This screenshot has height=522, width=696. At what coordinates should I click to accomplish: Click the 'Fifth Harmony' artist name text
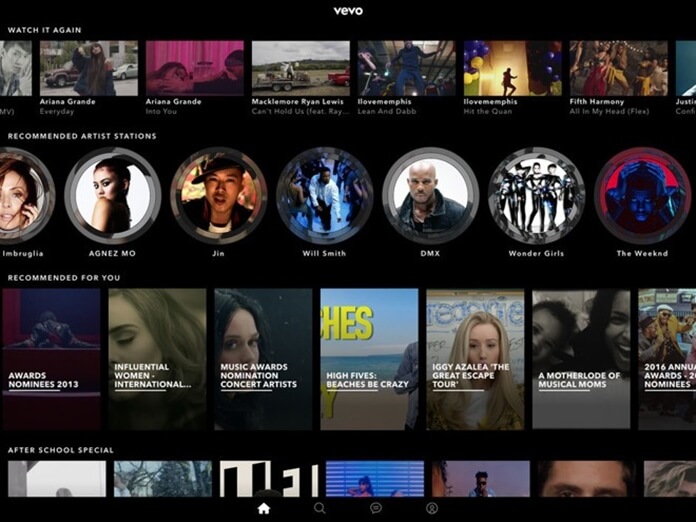click(597, 102)
